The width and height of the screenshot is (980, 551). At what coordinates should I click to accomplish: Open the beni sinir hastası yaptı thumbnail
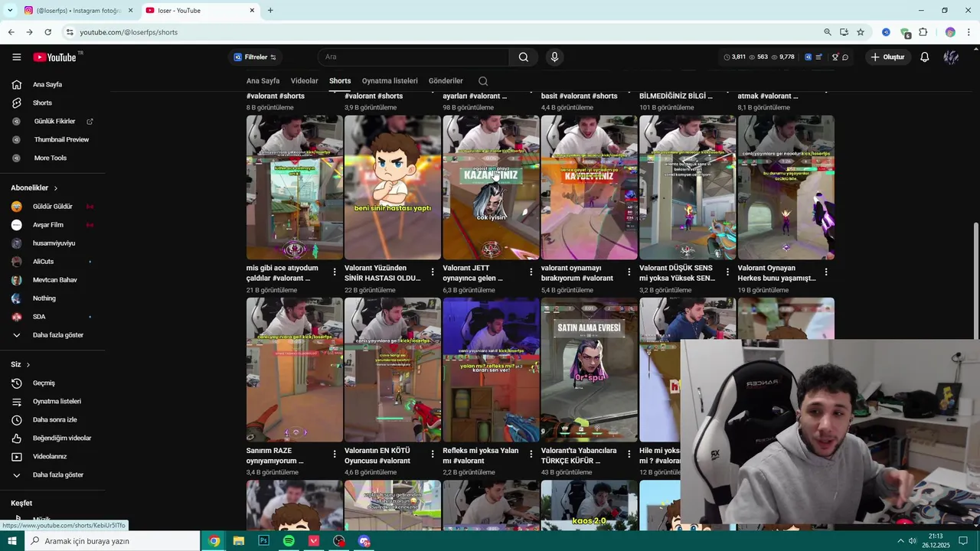click(393, 187)
